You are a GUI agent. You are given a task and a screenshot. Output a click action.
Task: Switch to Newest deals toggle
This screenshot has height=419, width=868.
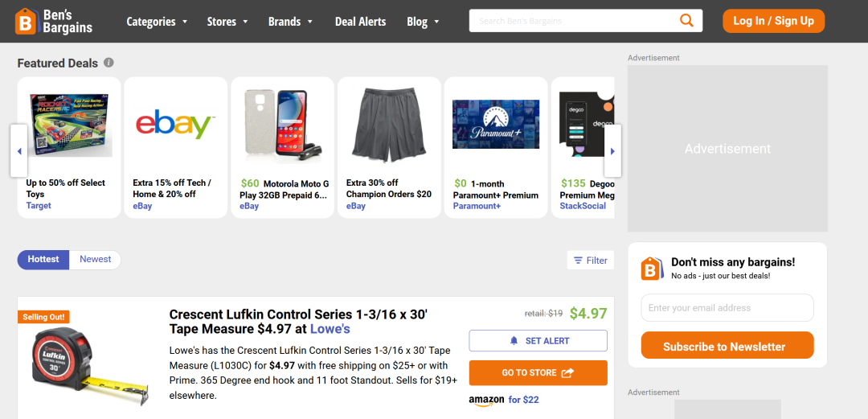(95, 260)
